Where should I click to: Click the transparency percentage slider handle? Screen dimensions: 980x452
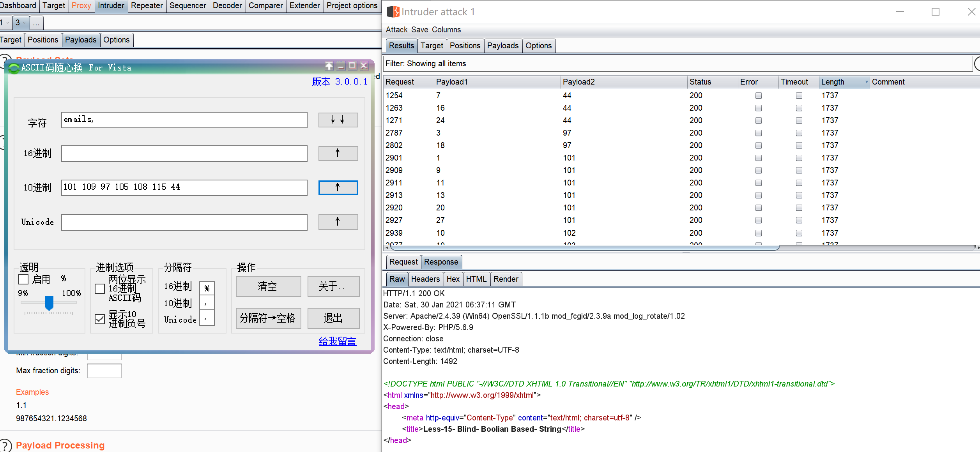coord(49,303)
